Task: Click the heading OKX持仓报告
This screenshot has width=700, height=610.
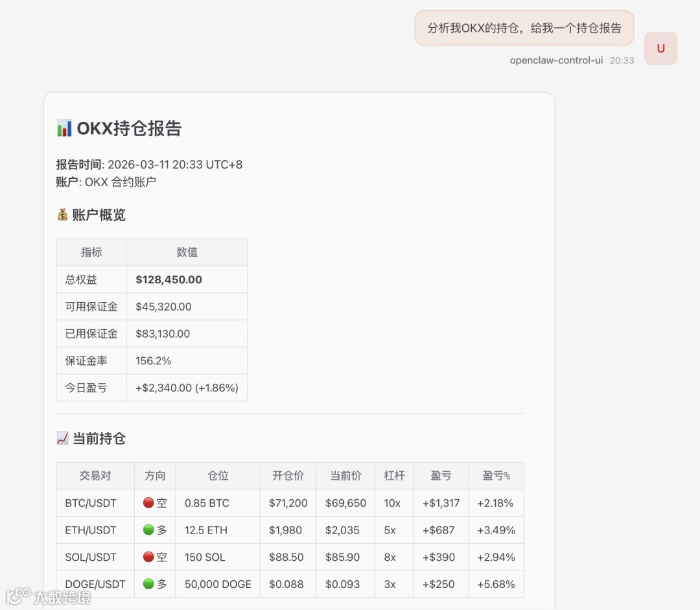Action: (129, 128)
